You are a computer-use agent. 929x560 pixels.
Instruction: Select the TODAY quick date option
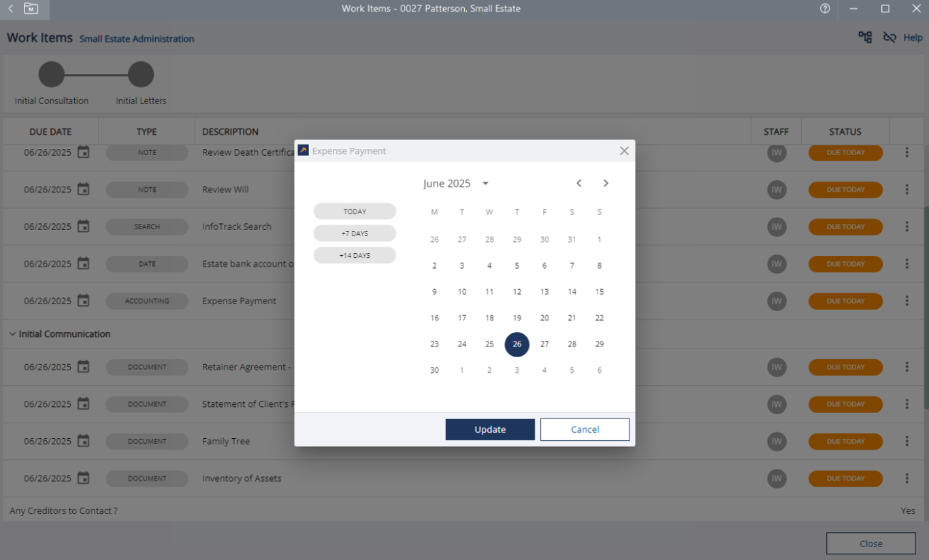[x=355, y=212]
